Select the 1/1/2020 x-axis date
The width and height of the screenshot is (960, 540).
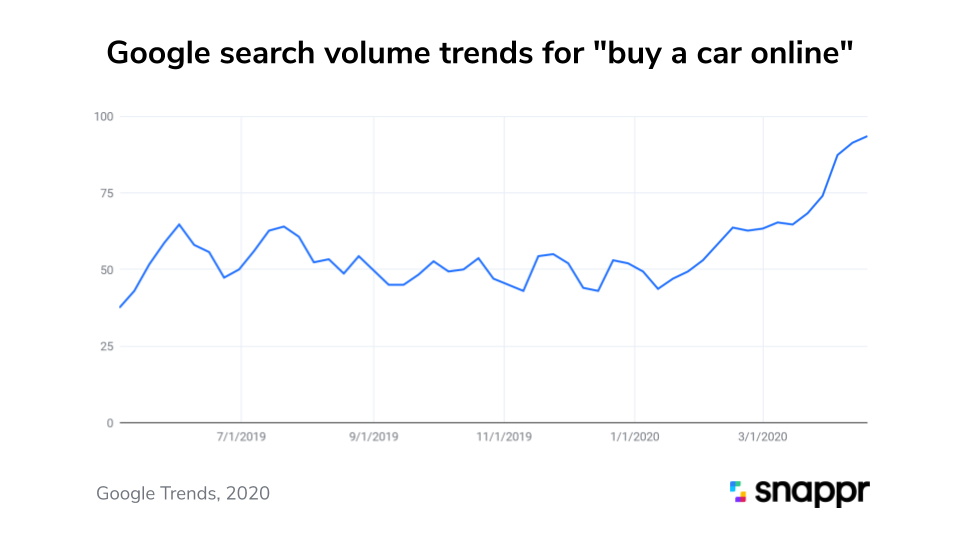click(x=634, y=437)
